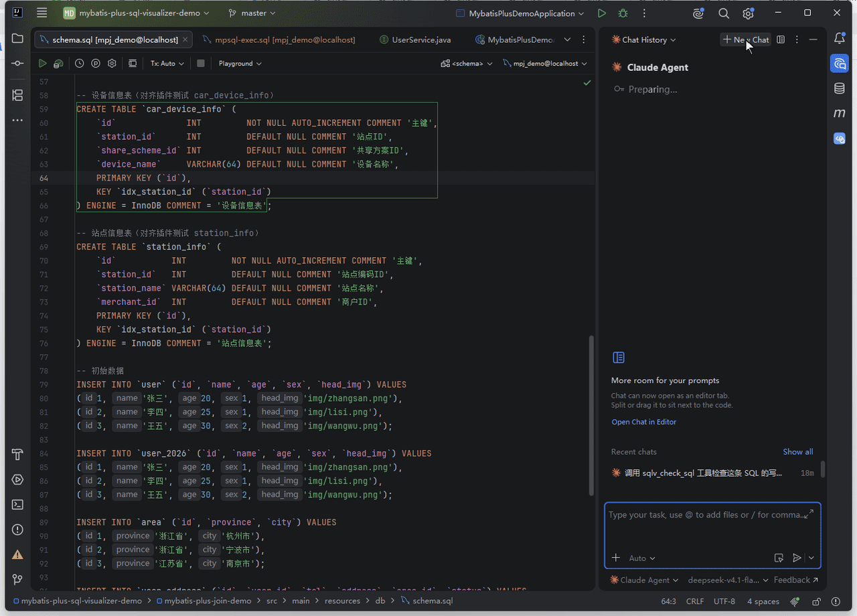Open the query history clock icon
The image size is (857, 616).
tap(80, 64)
